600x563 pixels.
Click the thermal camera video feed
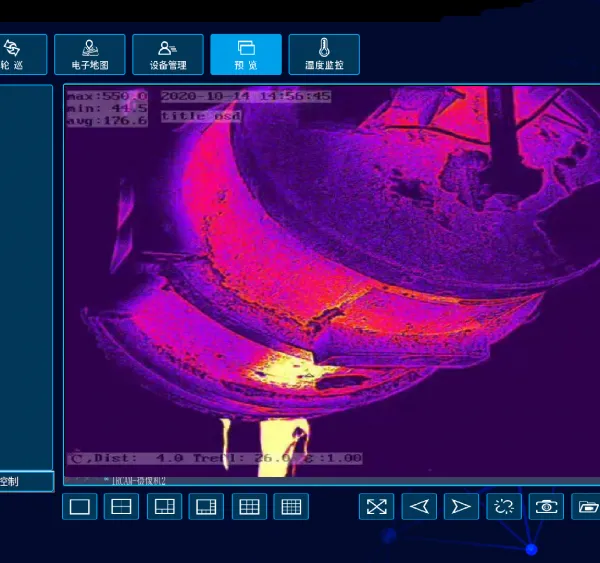point(332,281)
